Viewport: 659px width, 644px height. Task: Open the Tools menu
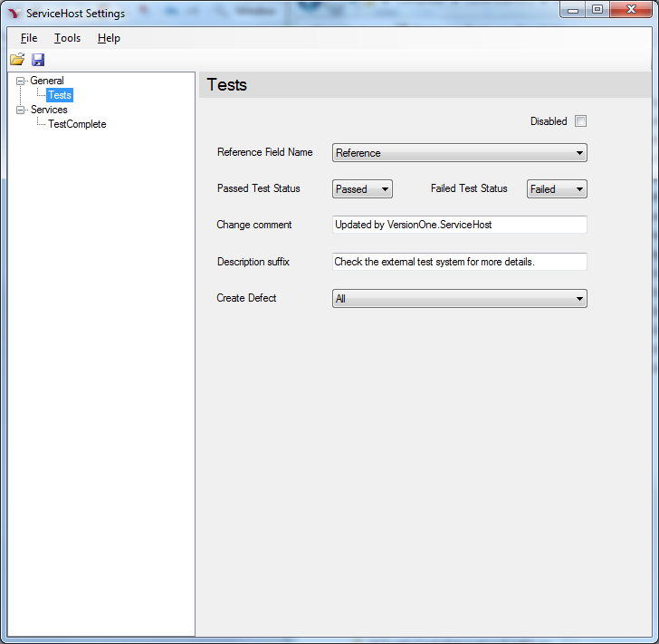pos(67,38)
